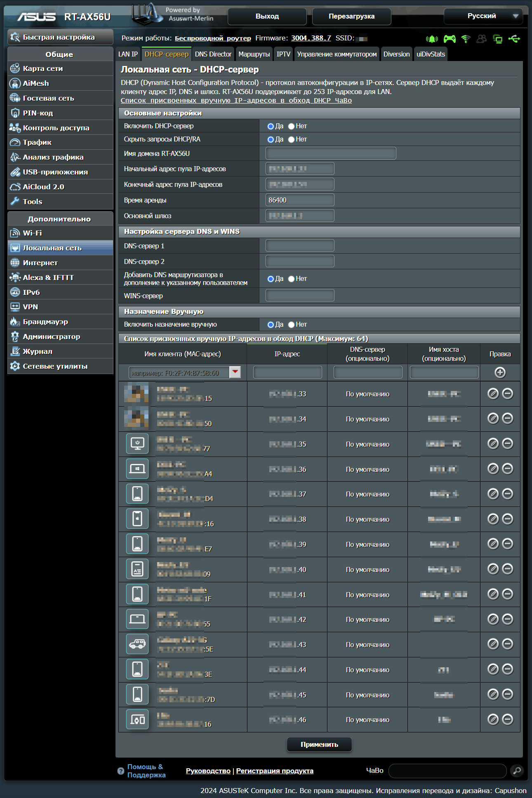Click the device icon for IP .46 row
The height and width of the screenshot is (798, 532).
tap(137, 720)
